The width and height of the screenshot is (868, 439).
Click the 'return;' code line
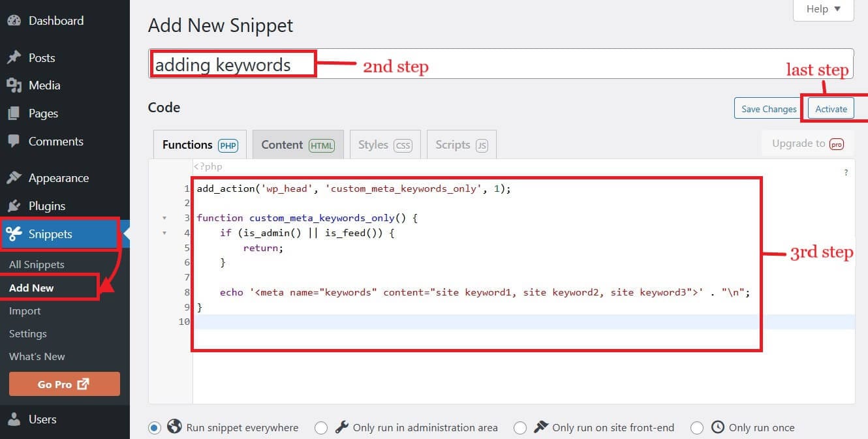coord(264,248)
